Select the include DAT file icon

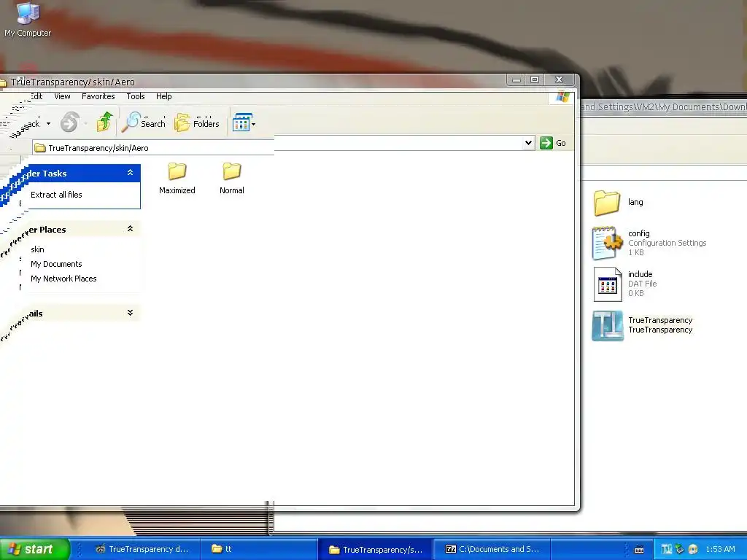608,284
